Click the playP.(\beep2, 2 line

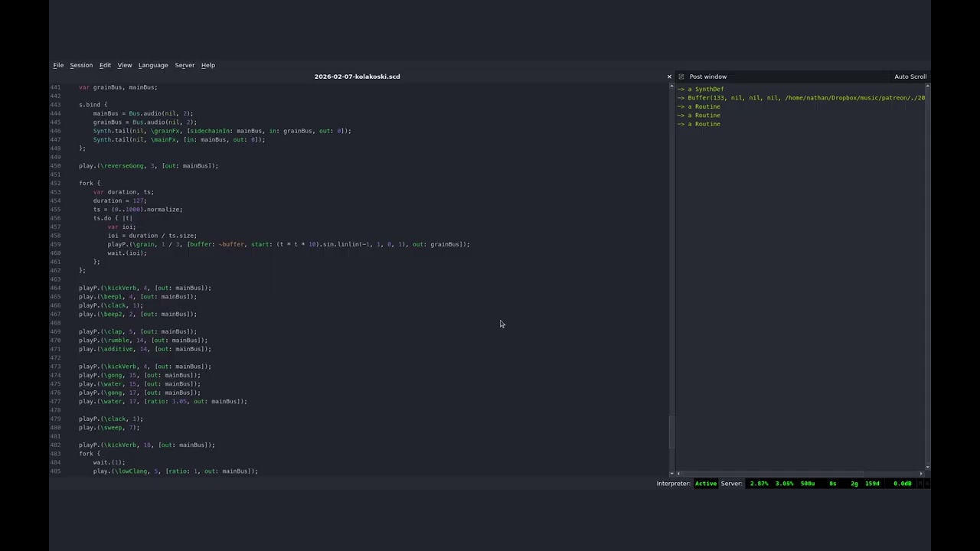(x=138, y=314)
